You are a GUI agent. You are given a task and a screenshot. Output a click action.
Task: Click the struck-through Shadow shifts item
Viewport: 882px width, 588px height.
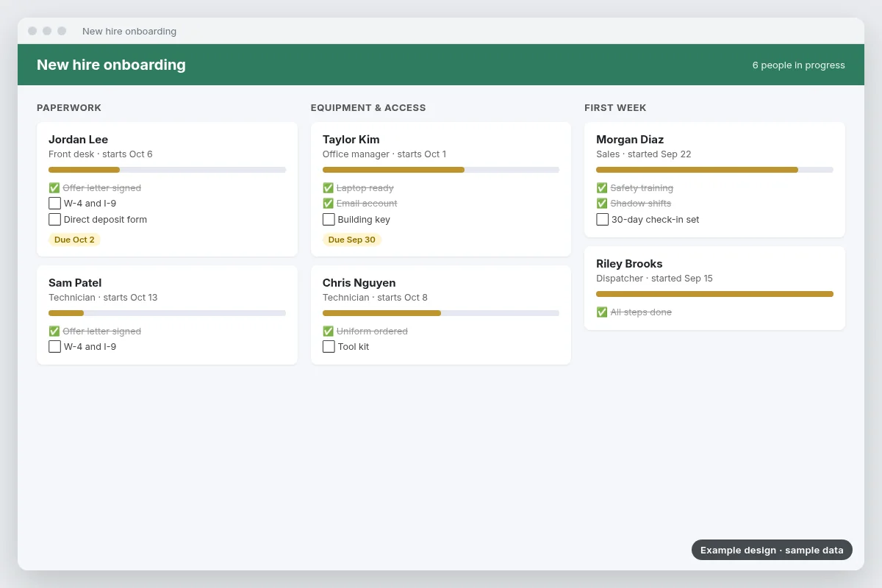pyautogui.click(x=641, y=204)
